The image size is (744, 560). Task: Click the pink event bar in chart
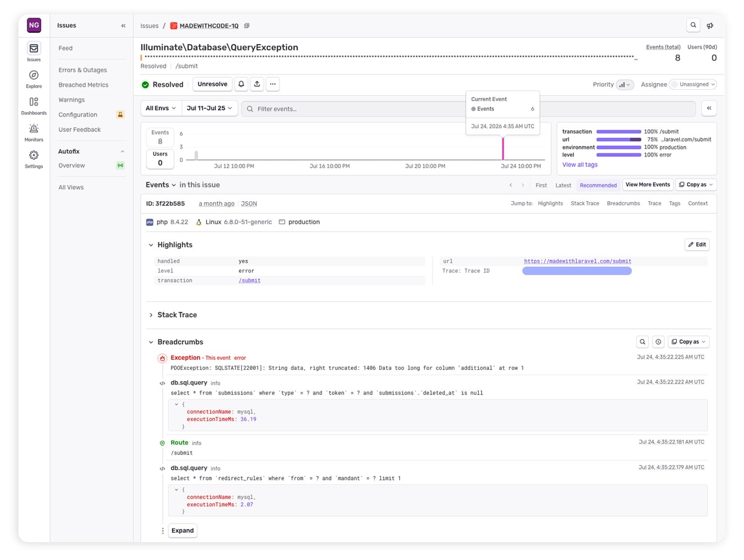503,149
